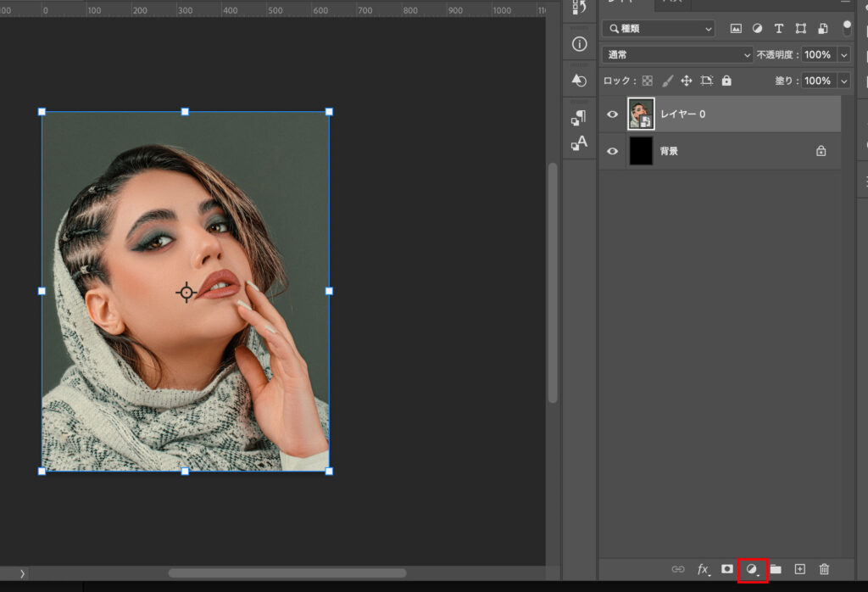Image resolution: width=868 pixels, height=592 pixels.
Task: Create a new adjustment layer
Action: pos(752,570)
